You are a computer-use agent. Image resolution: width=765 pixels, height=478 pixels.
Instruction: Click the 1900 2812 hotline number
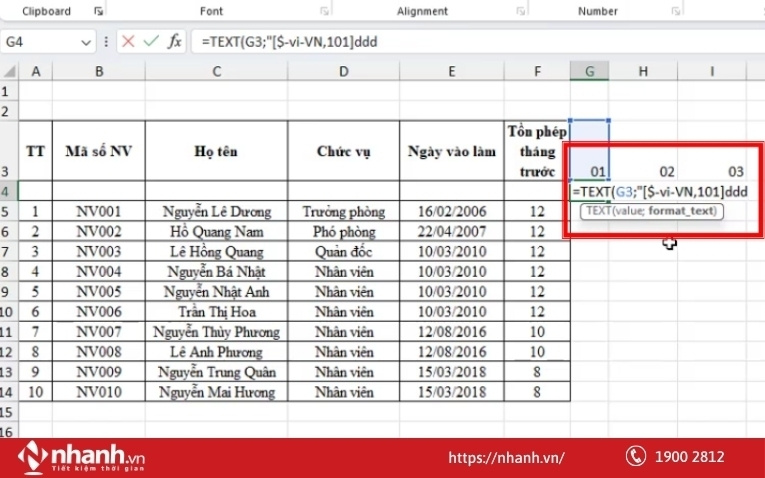[689, 457]
